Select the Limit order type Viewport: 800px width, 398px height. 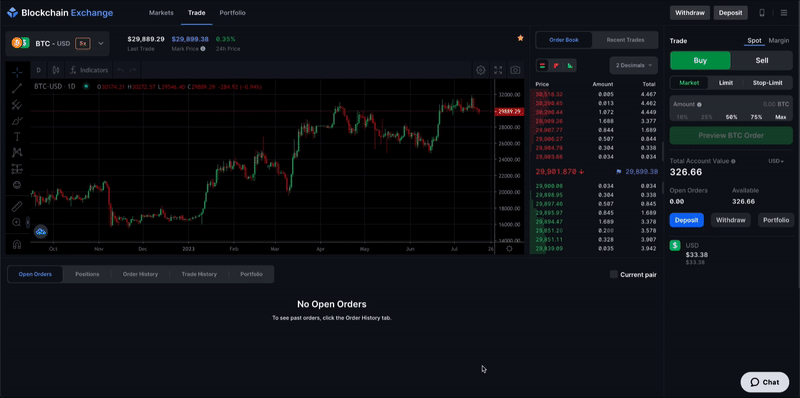point(726,83)
